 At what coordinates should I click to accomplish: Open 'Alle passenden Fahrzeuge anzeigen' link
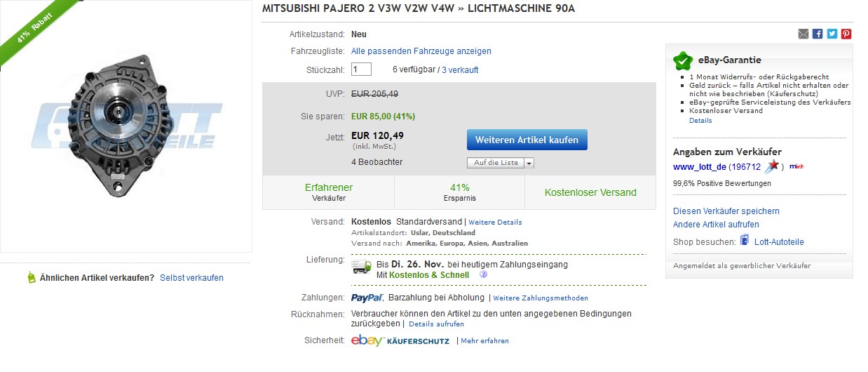(421, 51)
